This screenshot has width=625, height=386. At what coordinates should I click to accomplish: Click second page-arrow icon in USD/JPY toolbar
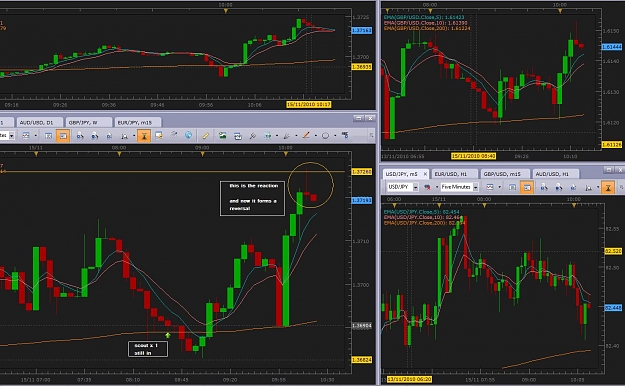point(558,187)
